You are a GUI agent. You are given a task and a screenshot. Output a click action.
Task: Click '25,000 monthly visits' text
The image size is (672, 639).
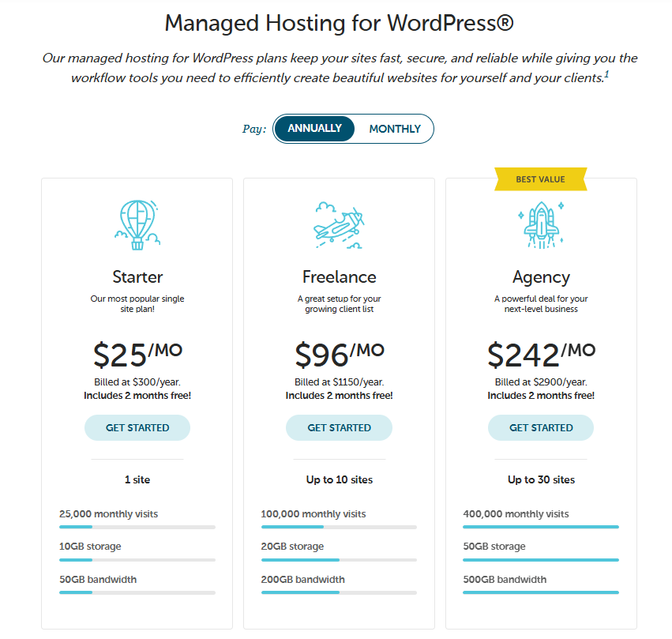(108, 514)
